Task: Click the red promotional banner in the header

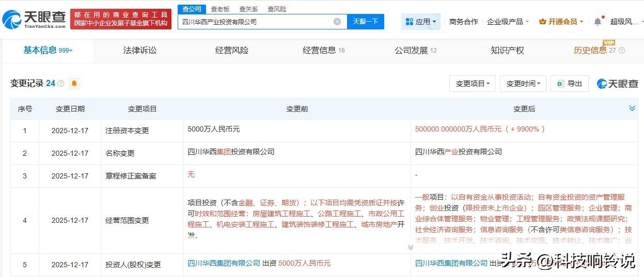Action: pyautogui.click(x=121, y=20)
